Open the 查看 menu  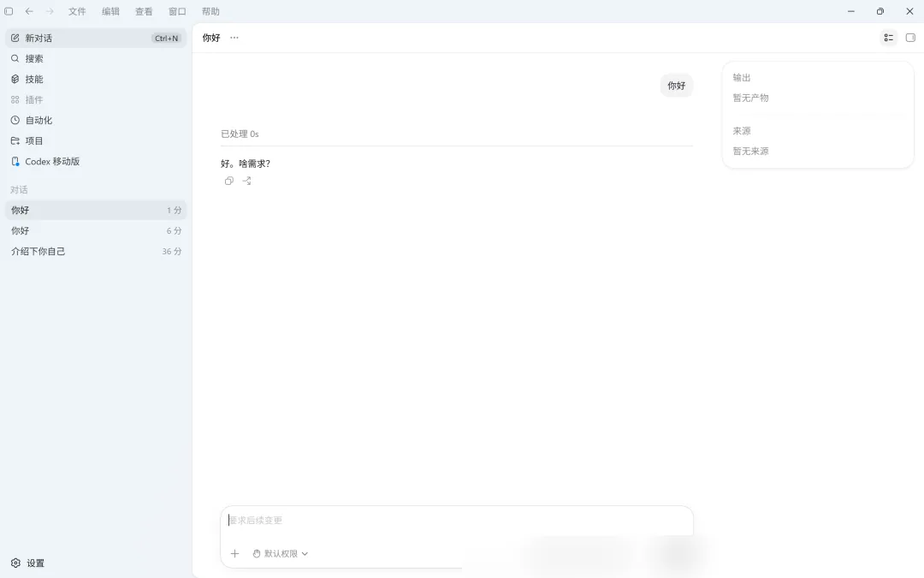[x=144, y=11]
